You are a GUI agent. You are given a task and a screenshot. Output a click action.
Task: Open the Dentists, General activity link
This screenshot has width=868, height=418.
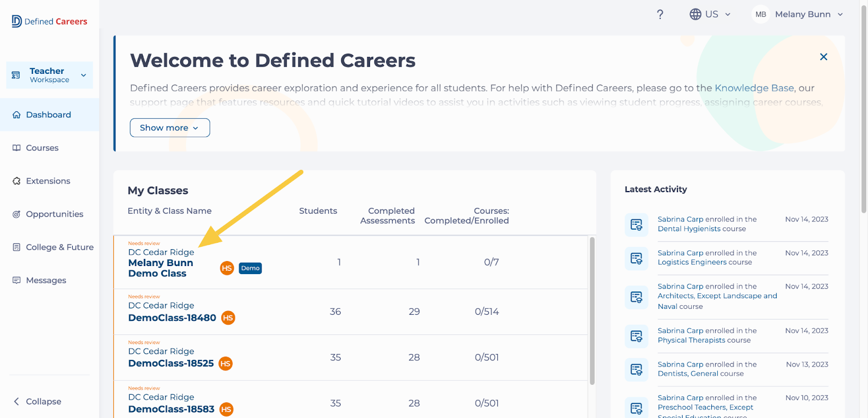(x=688, y=374)
